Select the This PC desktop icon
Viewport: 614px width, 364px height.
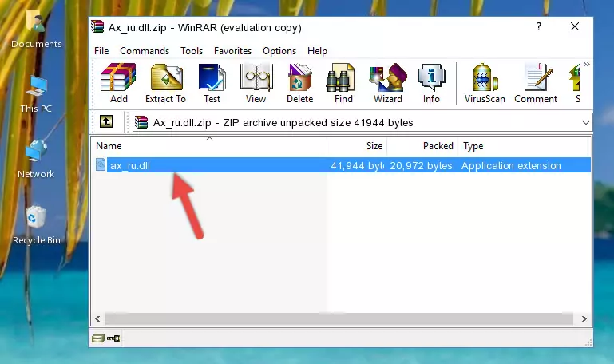coord(36,94)
